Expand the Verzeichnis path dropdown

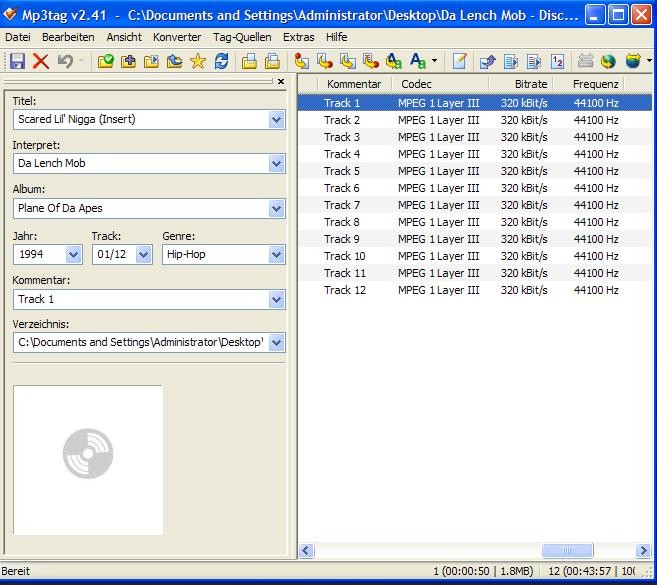point(277,343)
